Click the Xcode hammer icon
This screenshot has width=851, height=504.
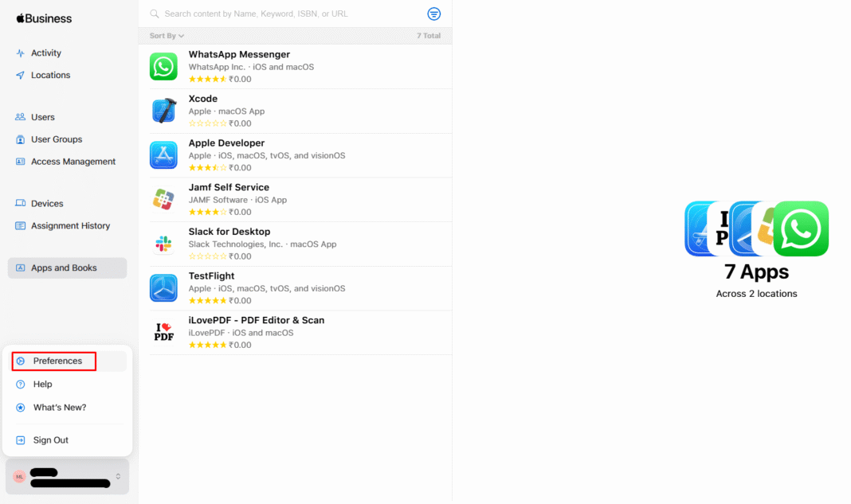[163, 111]
